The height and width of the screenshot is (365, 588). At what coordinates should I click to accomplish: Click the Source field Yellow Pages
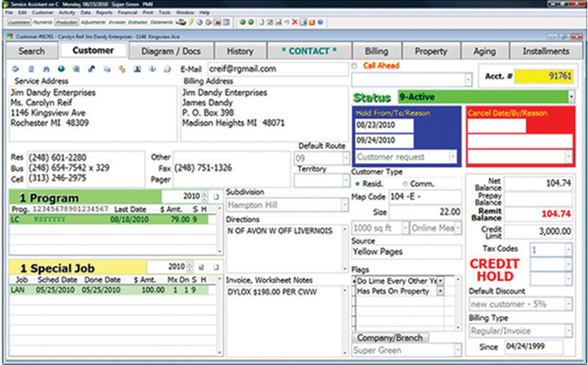[406, 252]
